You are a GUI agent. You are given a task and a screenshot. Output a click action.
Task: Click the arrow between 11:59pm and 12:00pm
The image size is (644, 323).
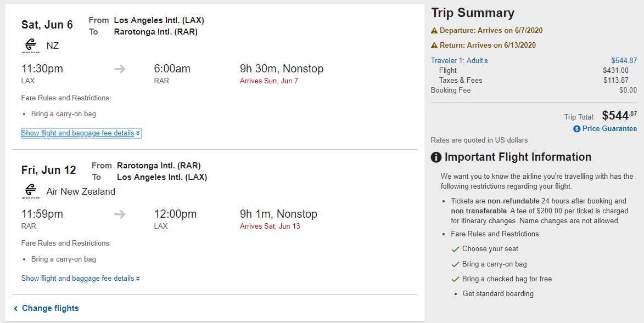(x=120, y=214)
